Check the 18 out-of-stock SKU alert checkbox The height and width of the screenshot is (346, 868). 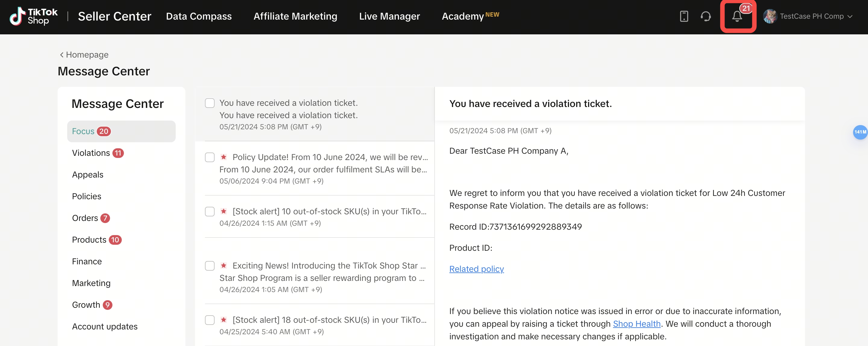(x=209, y=320)
